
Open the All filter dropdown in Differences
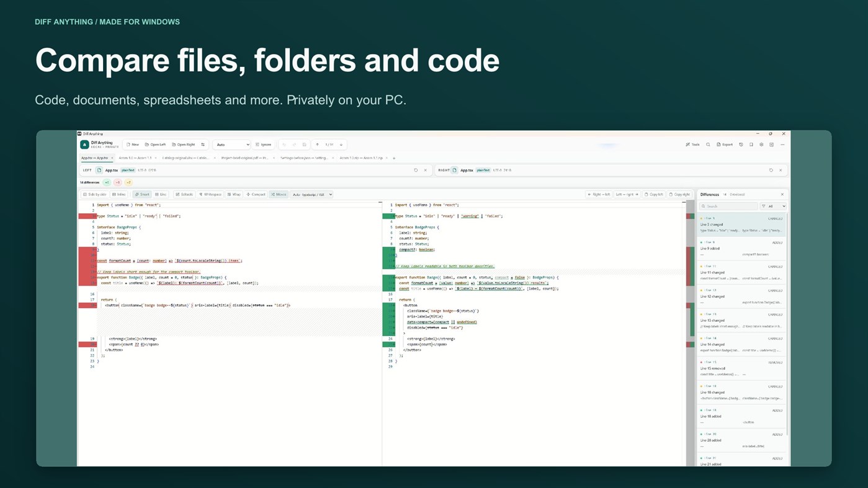pos(773,206)
